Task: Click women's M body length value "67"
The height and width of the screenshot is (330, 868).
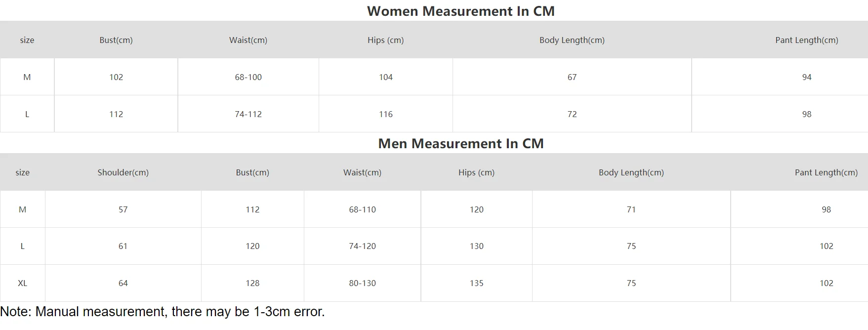Action: 572,77
